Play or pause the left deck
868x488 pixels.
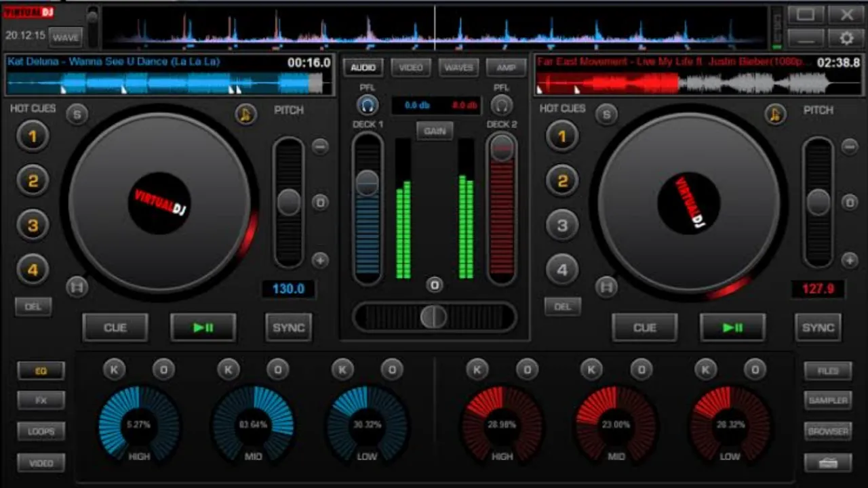(x=203, y=327)
